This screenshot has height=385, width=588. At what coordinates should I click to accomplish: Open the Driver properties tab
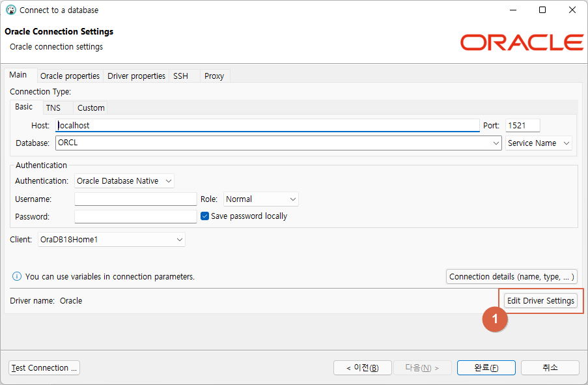coord(136,76)
